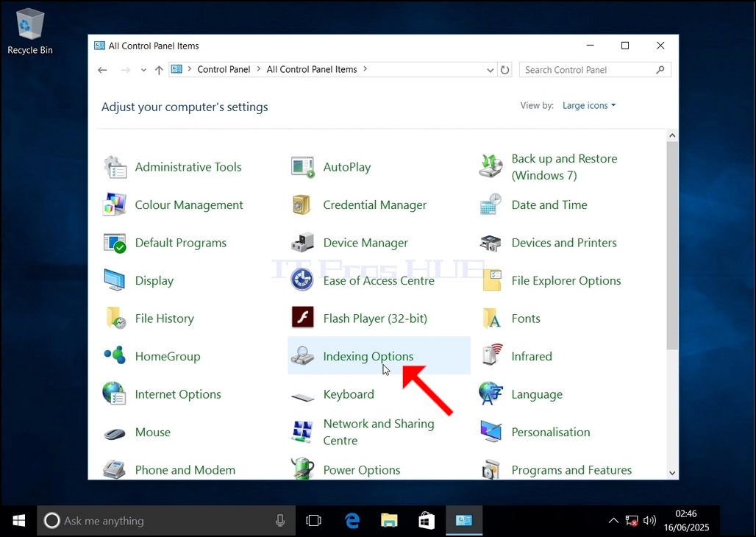Click the File History icon
Image resolution: width=756 pixels, height=537 pixels.
(115, 318)
